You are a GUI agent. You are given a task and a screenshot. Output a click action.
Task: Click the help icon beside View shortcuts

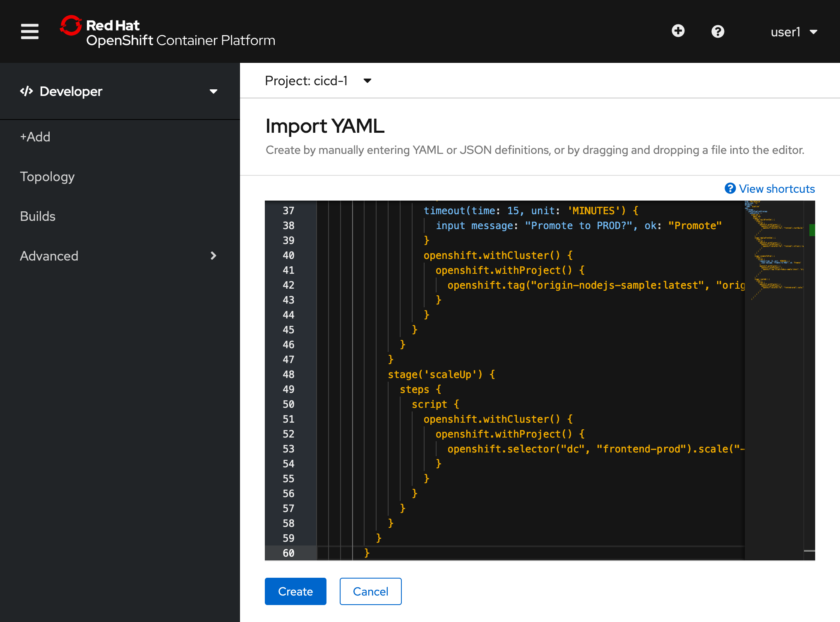[x=730, y=188]
